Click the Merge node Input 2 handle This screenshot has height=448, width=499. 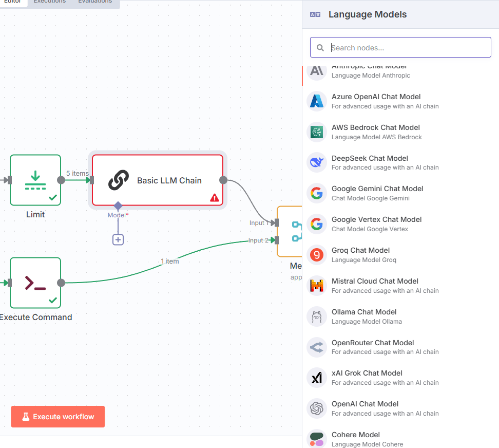[277, 240]
